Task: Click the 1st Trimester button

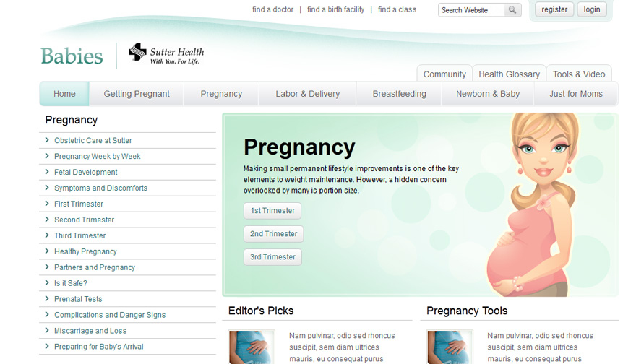Action: click(272, 211)
